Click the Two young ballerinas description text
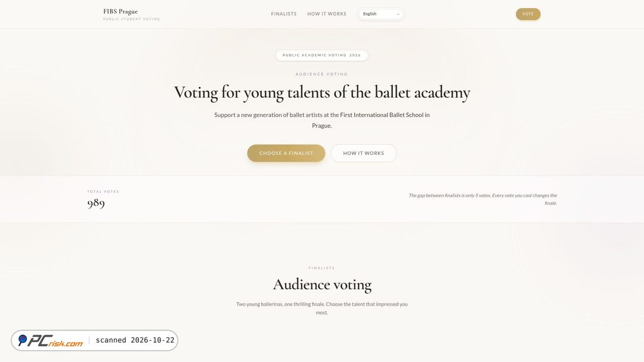The width and height of the screenshot is (644, 362). 322,308
